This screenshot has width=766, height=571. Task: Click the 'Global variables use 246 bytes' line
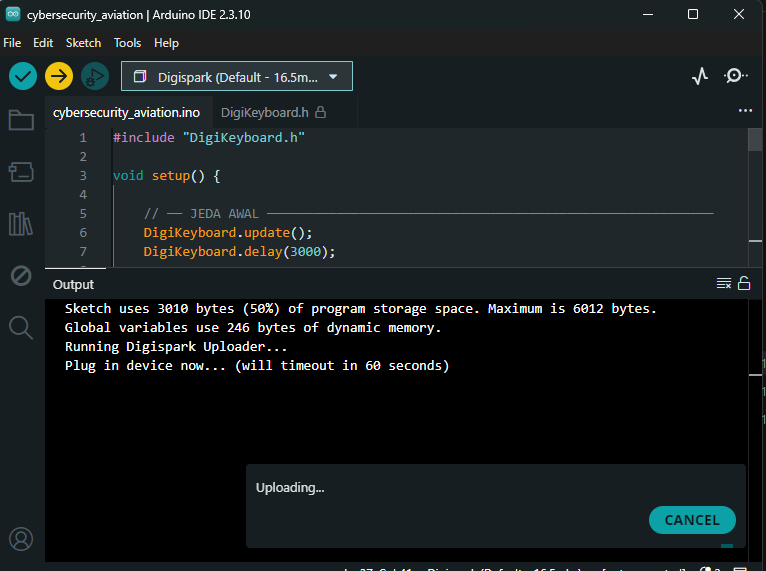[x=253, y=328]
